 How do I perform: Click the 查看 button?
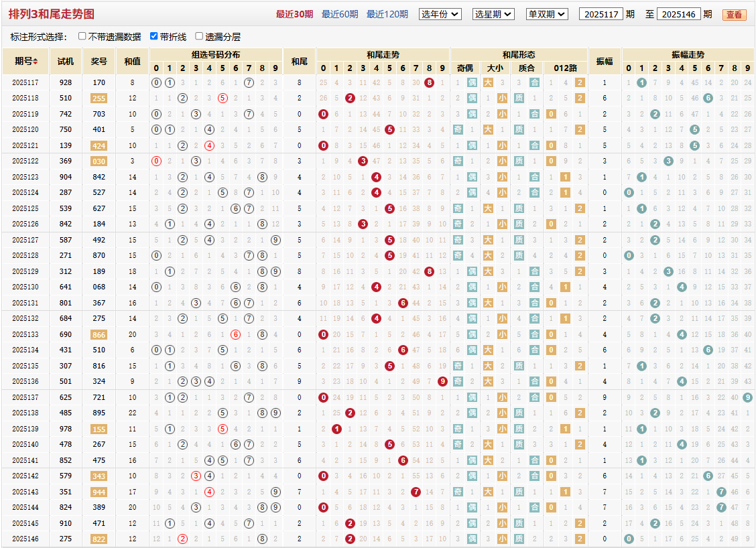coord(734,15)
